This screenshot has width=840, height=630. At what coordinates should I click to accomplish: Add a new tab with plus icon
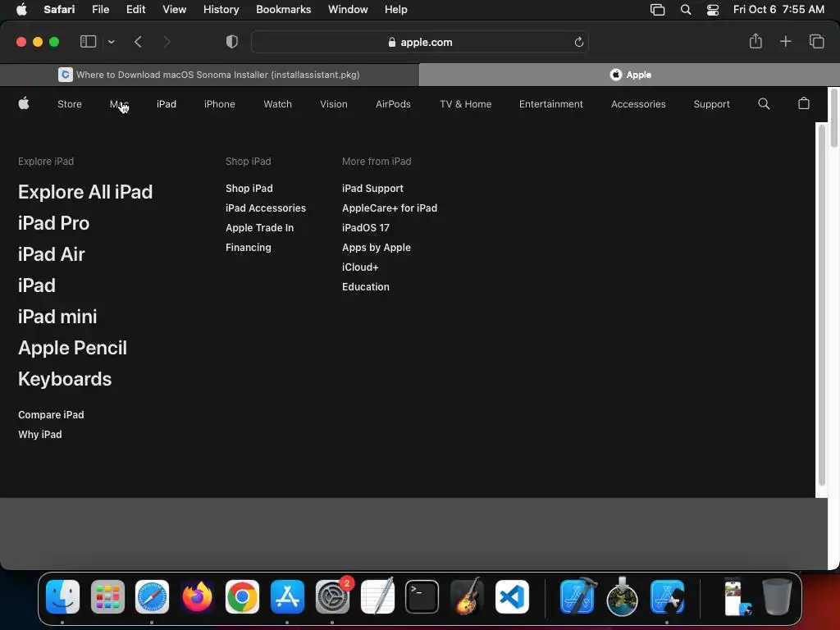[x=785, y=41]
